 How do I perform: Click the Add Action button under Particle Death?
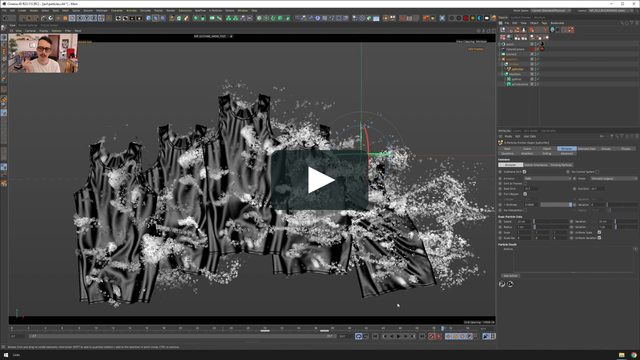coord(510,276)
